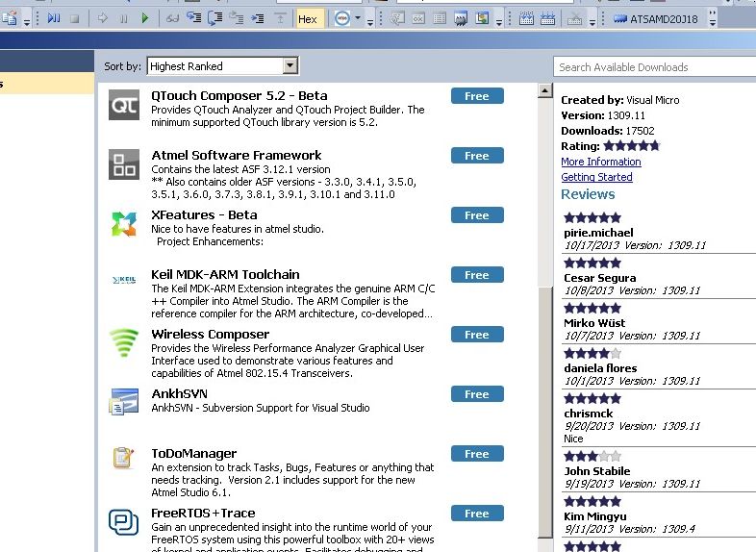Click Free button for Keil MDK-ARM Toolchain
756x552 pixels.
(477, 275)
